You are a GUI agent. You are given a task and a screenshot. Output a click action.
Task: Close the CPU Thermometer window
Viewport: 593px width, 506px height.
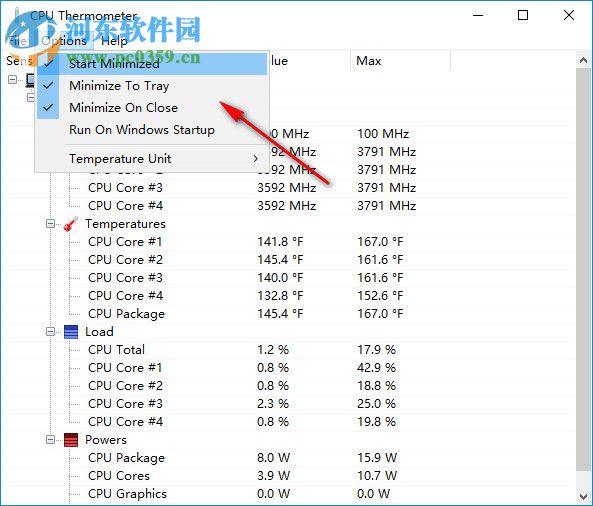(569, 15)
